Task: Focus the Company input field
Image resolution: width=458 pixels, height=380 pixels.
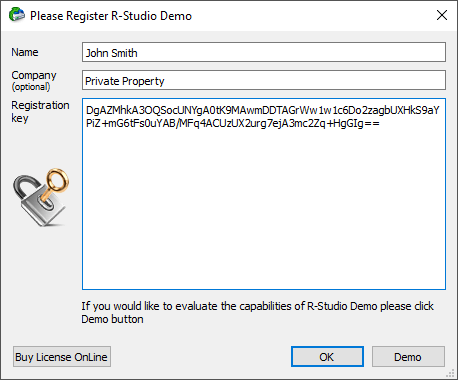Action: (x=264, y=80)
